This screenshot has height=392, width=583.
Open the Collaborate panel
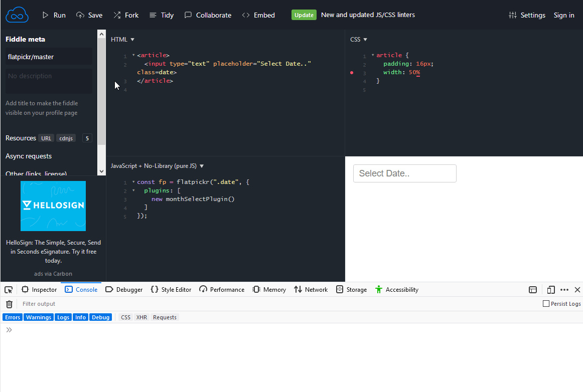(208, 15)
